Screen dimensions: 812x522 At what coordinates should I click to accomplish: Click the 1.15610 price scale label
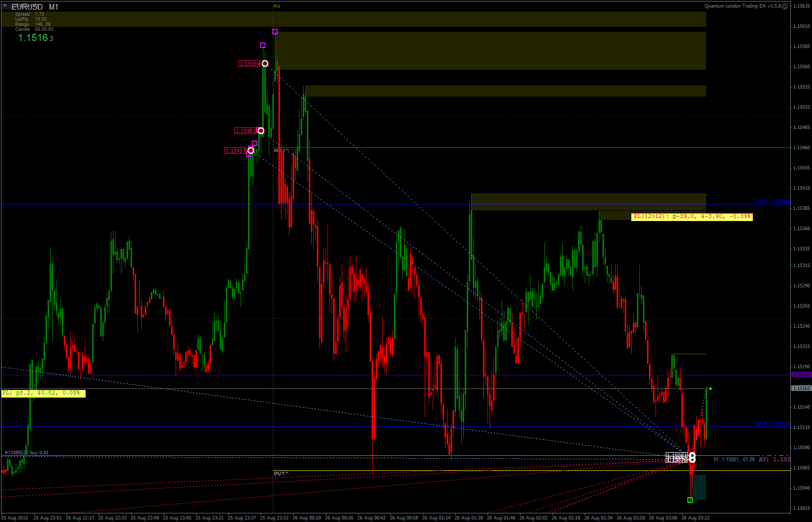[x=801, y=26]
